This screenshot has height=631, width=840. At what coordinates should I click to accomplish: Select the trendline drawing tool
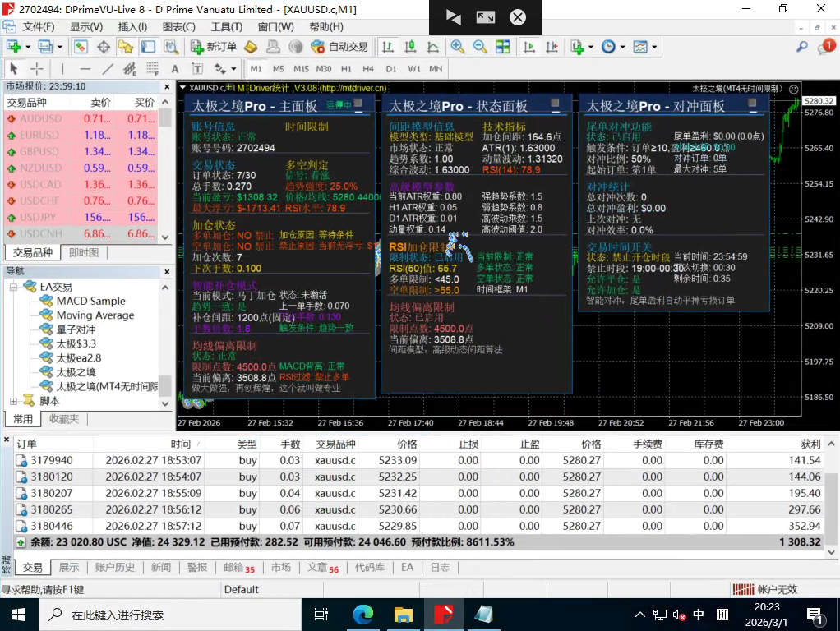tap(108, 69)
